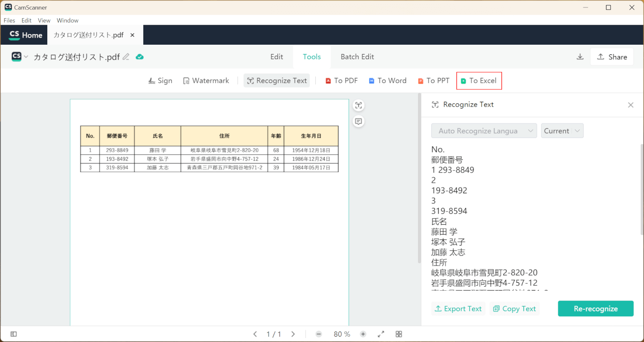The image size is (644, 342).
Task: Click the document view vertical scrollbar
Action: (x=419, y=178)
